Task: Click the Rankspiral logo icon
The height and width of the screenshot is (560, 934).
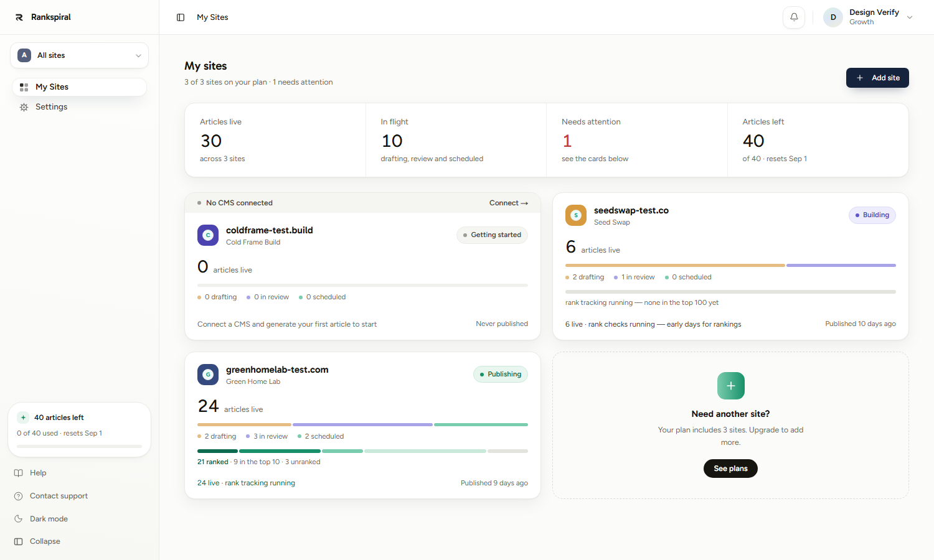Action: point(19,17)
